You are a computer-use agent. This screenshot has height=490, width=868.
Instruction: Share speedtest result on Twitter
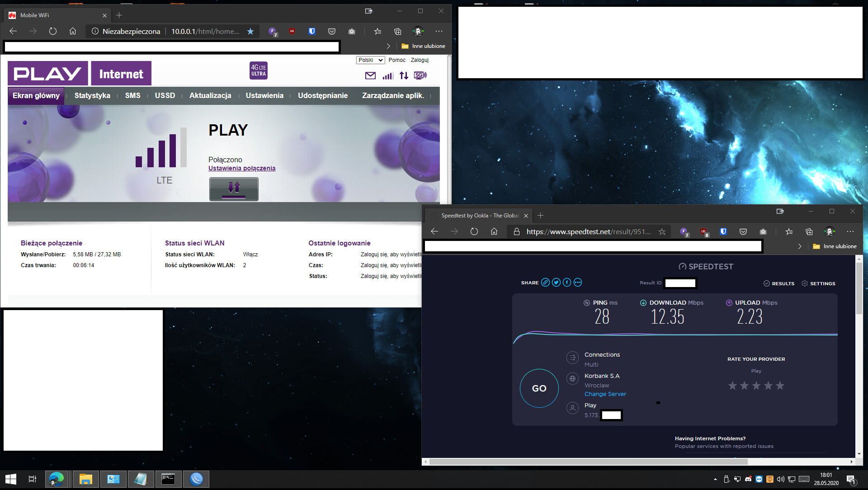point(556,282)
